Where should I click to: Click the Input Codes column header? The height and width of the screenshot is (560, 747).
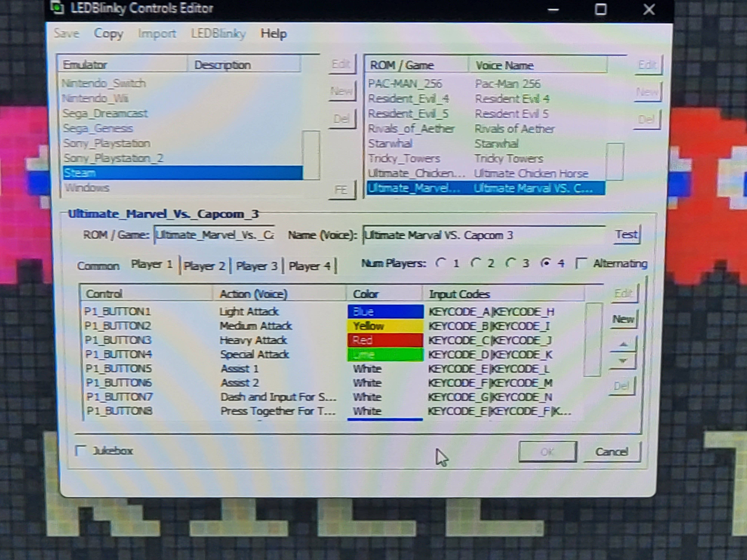click(x=504, y=294)
